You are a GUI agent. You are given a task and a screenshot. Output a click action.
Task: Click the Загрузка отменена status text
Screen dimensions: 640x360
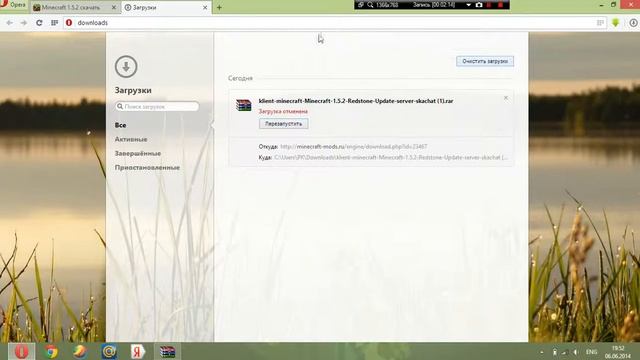coord(283,111)
